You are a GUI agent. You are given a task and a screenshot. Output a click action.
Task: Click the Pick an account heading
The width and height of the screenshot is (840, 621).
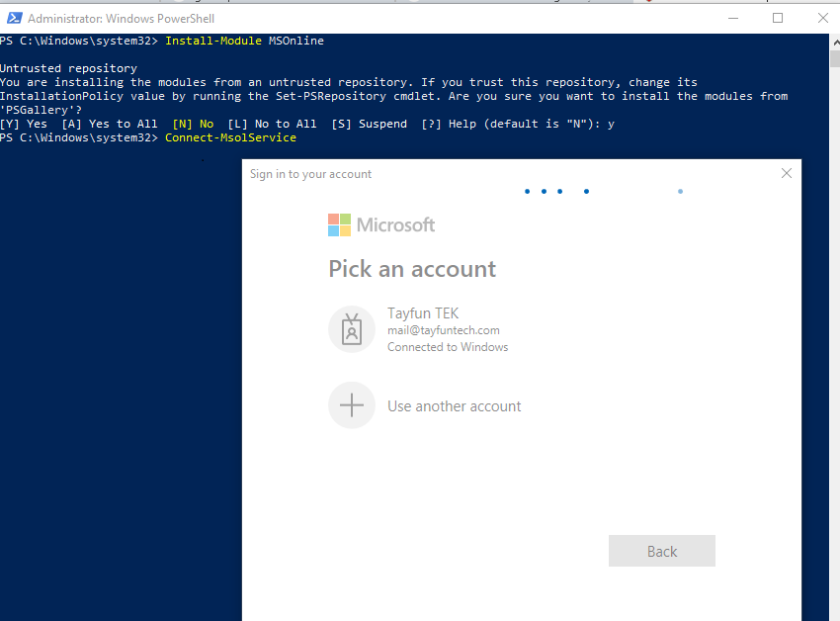tap(412, 269)
